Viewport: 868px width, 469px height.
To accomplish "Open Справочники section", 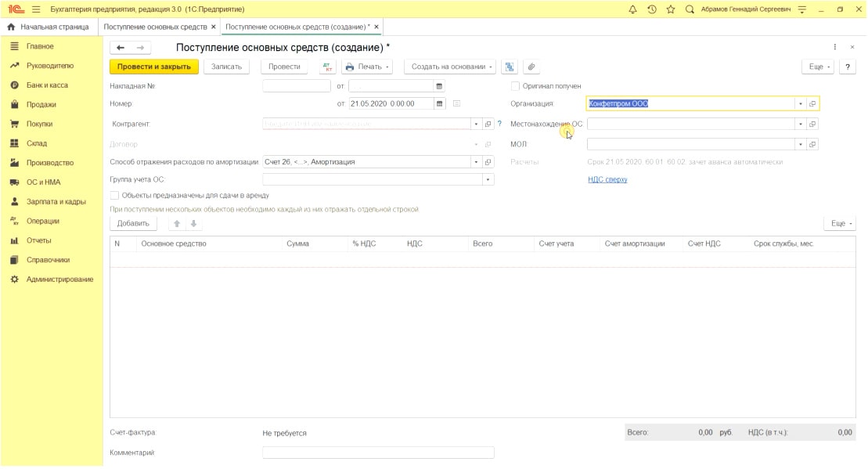I will pyautogui.click(x=49, y=260).
